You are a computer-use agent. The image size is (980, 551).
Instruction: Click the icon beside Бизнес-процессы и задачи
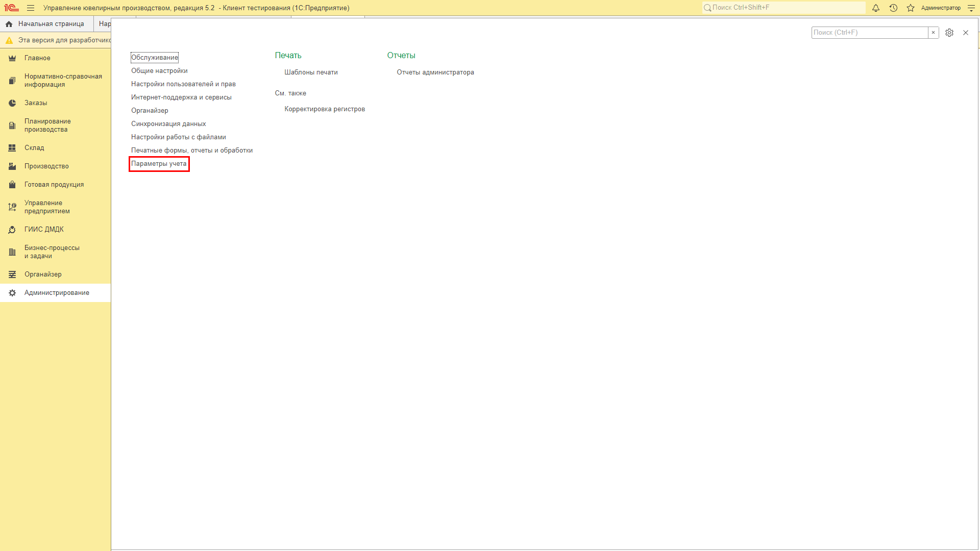pyautogui.click(x=12, y=252)
